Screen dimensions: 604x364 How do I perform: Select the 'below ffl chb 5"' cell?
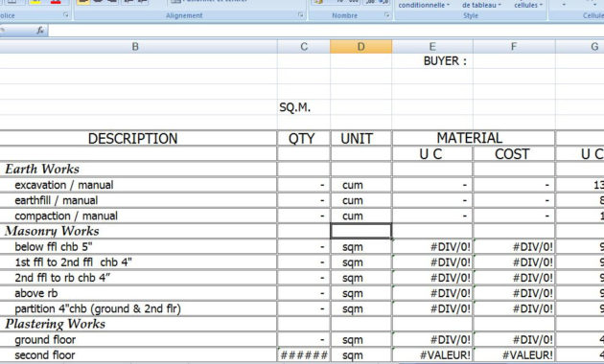(138, 246)
